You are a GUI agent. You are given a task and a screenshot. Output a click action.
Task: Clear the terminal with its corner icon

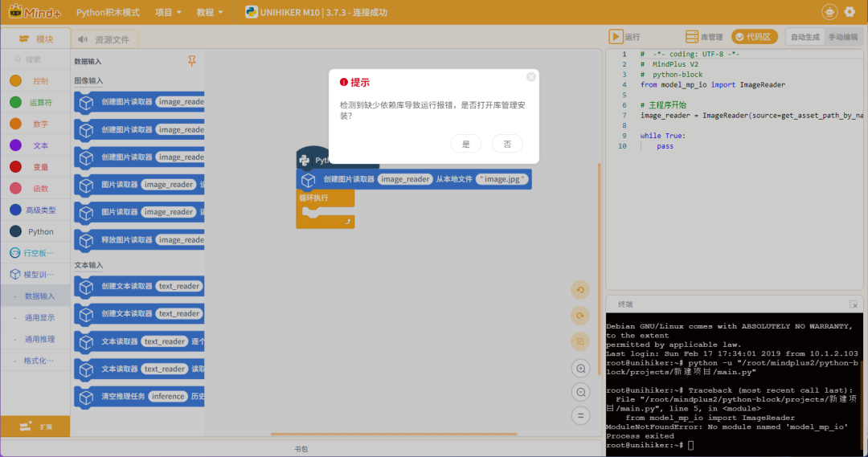853,305
